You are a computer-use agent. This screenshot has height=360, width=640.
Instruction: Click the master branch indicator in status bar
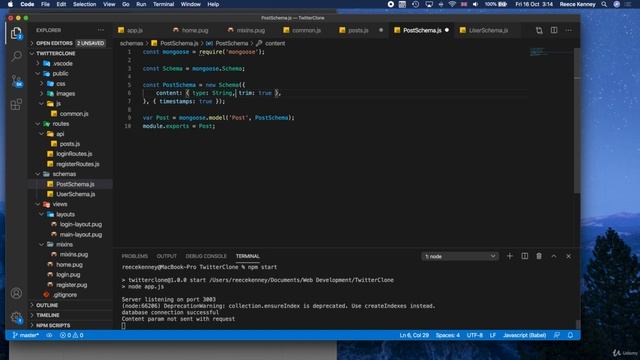tap(25, 335)
